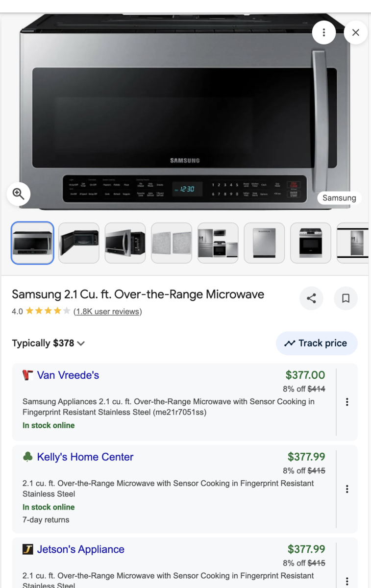Open the 1.8K user reviews link
The width and height of the screenshot is (371, 588).
coord(107,311)
